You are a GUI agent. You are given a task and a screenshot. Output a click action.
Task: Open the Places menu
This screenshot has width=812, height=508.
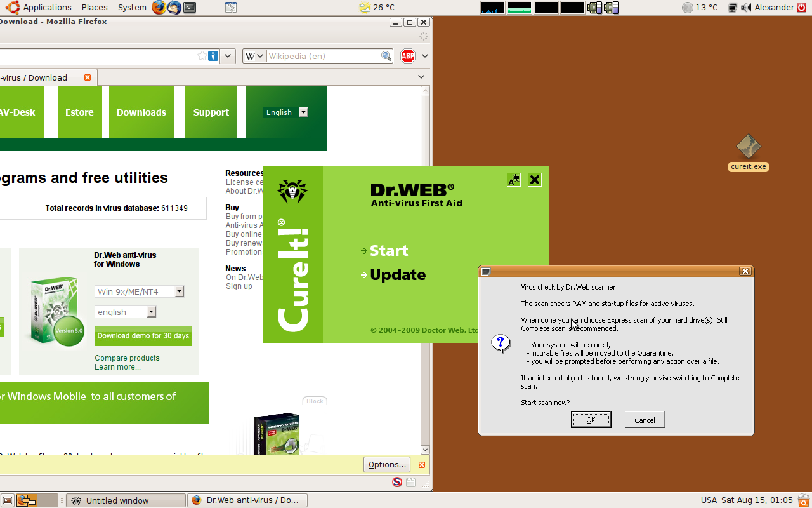95,8
